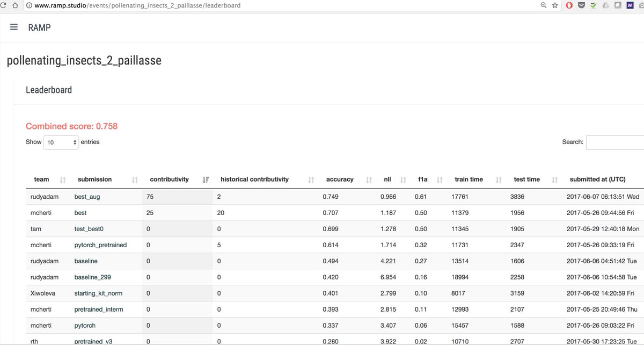Image resolution: width=644 pixels, height=345 pixels.
Task: Open the test_best0 submission
Action: tap(89, 229)
